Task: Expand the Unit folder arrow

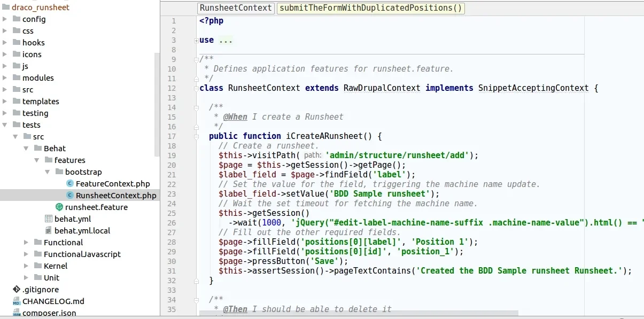Action: click(x=26, y=277)
